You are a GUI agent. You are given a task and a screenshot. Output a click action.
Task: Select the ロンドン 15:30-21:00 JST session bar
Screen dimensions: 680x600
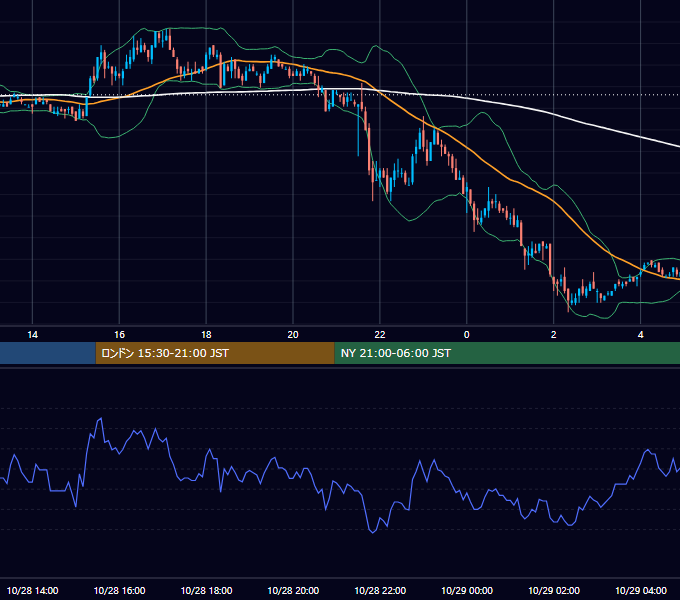[x=215, y=353]
